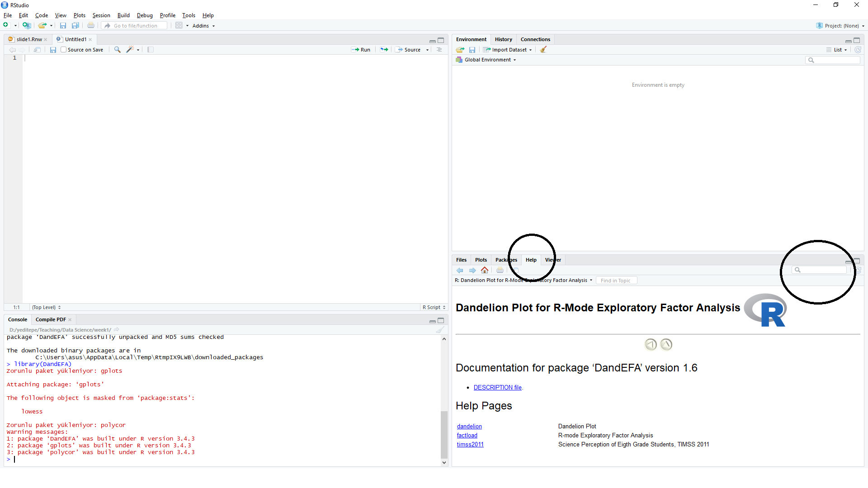The width and height of the screenshot is (868, 488).
Task: Load workspace with Environment folder icon
Action: point(460,50)
